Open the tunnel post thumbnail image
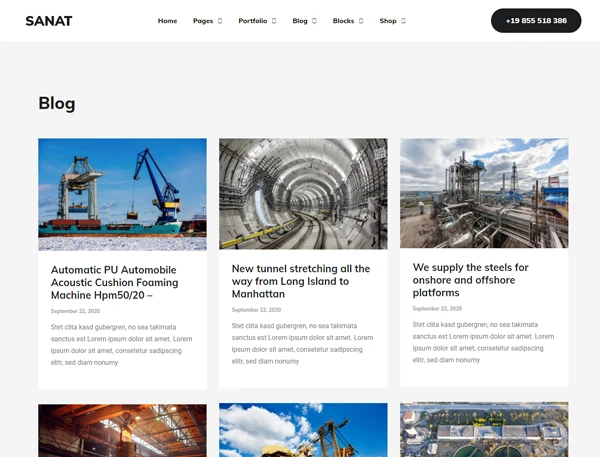The image size is (600, 457). 303,194
